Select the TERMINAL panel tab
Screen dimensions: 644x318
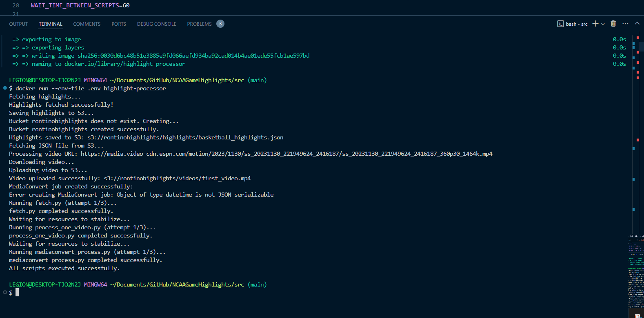click(51, 24)
